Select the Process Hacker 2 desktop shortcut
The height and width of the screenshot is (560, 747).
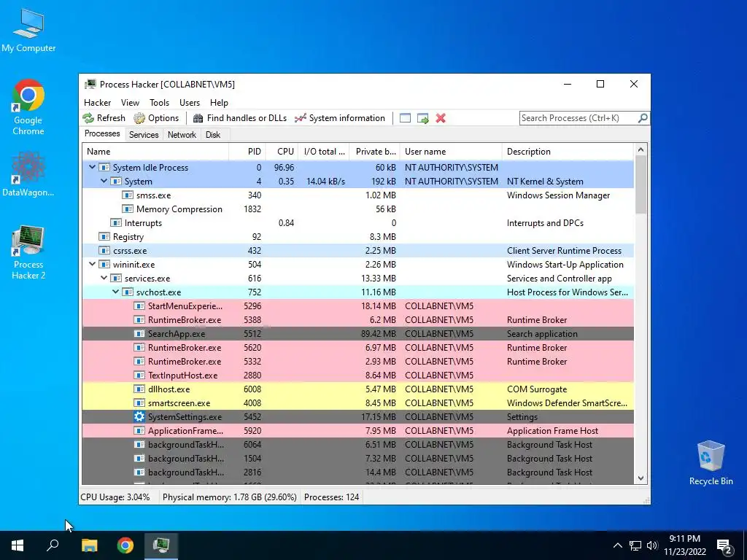pyautogui.click(x=28, y=252)
